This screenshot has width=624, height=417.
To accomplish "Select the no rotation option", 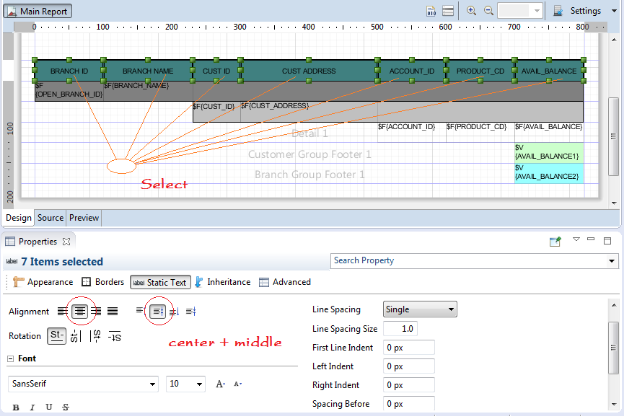I will point(57,335).
